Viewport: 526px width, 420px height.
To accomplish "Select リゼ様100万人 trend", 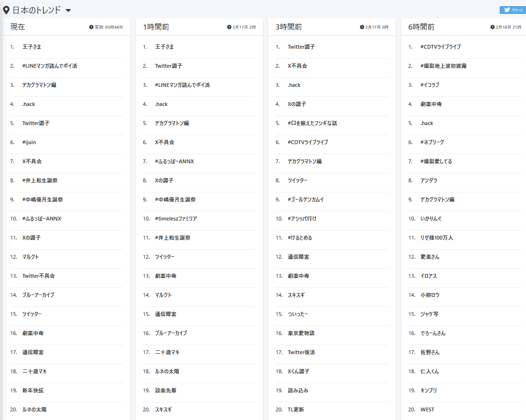I will point(436,238).
